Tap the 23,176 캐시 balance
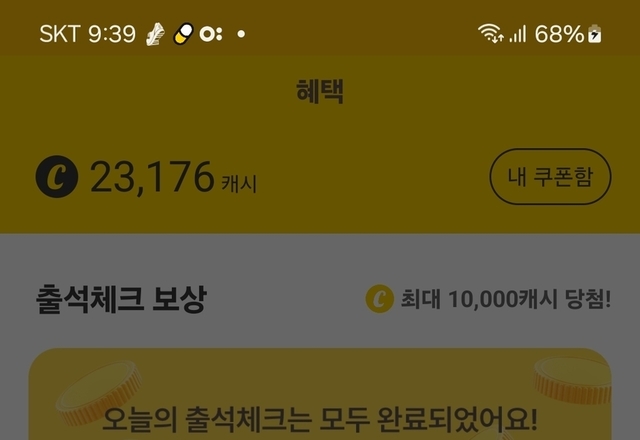This screenshot has height=440, width=640. tap(173, 178)
